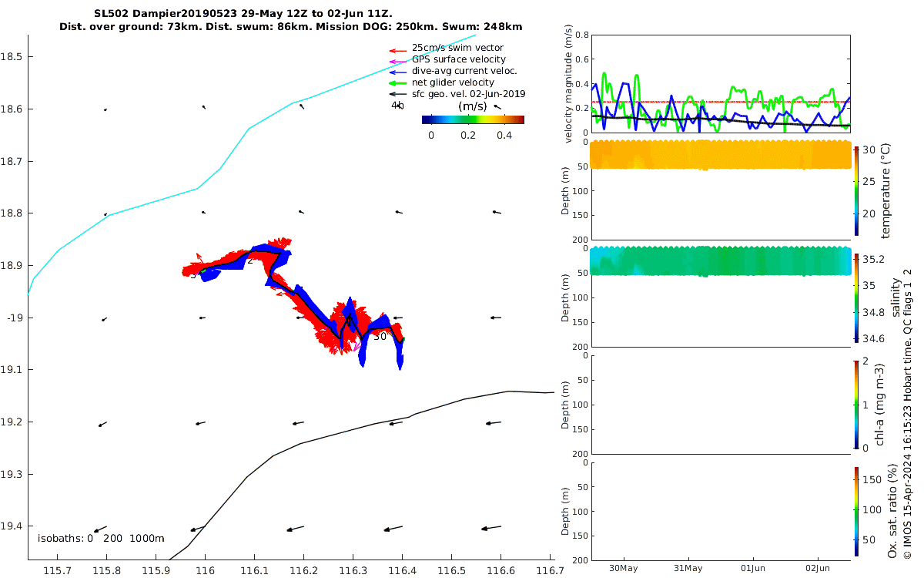Click the map velocity (m/s) colorbar
This screenshot has width=924, height=578.
473,119
